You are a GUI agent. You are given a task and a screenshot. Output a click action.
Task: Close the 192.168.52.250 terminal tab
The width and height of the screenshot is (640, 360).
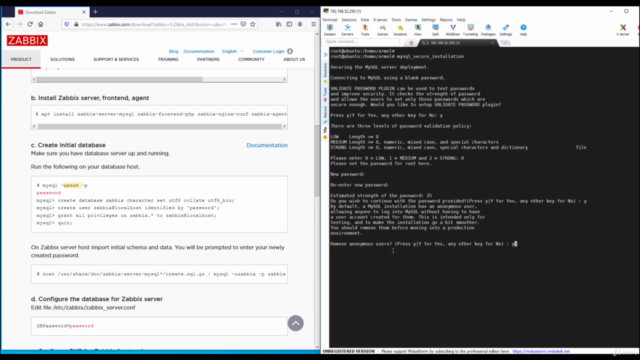coord(493,43)
